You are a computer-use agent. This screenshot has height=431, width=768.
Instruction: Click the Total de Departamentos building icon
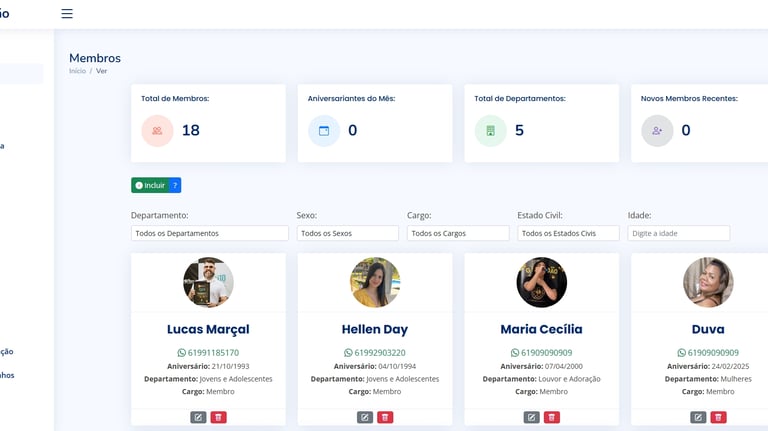[490, 131]
